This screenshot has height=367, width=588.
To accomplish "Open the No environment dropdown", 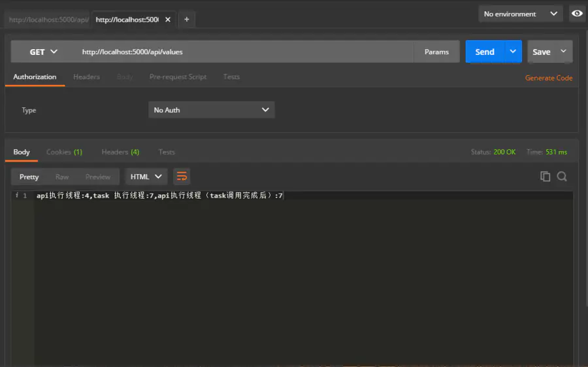I will click(520, 14).
